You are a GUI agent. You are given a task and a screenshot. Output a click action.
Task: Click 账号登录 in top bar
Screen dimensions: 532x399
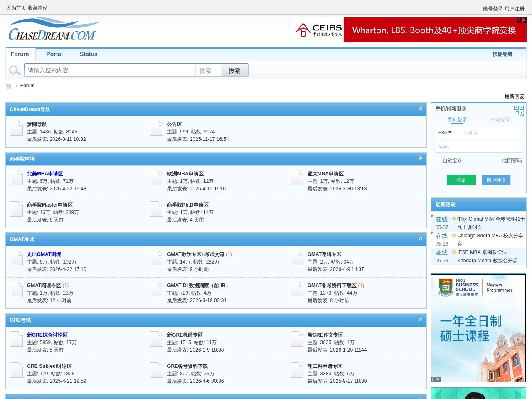(493, 9)
